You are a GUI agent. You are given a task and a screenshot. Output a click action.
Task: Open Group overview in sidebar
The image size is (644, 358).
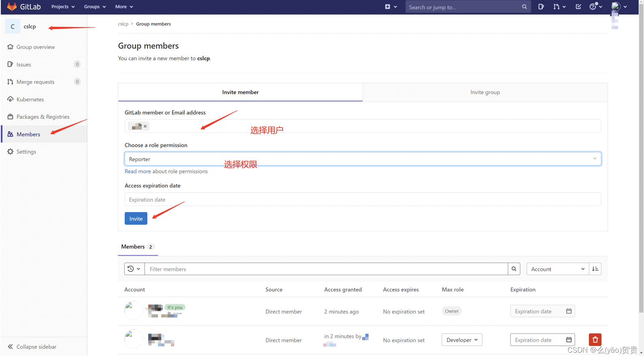point(44,47)
